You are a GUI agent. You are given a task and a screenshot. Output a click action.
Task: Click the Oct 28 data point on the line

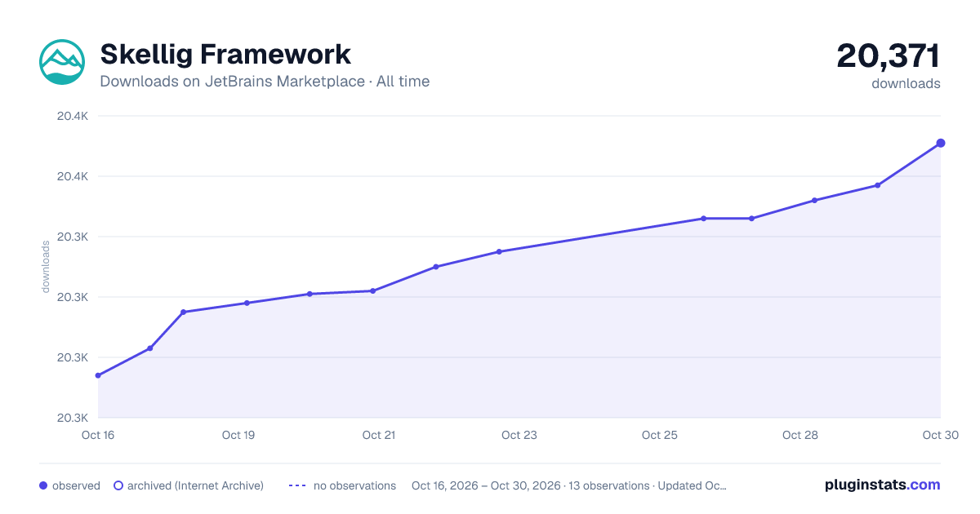tap(814, 200)
